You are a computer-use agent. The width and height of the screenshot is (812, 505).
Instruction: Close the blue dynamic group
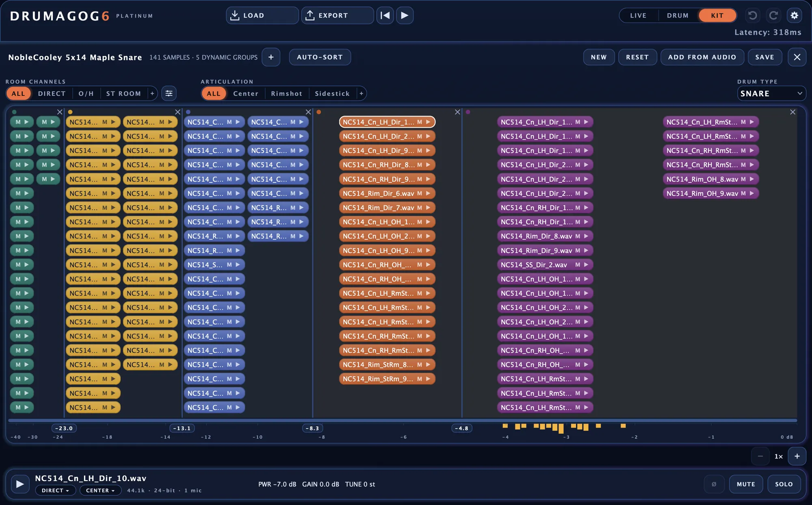(x=308, y=112)
